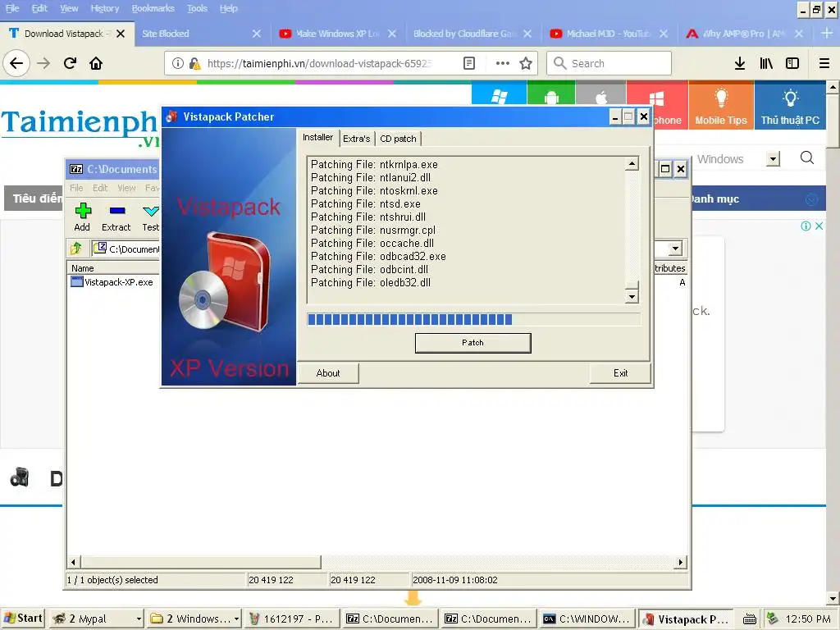Click the Patch button
This screenshot has height=630, width=840.
coord(473,343)
